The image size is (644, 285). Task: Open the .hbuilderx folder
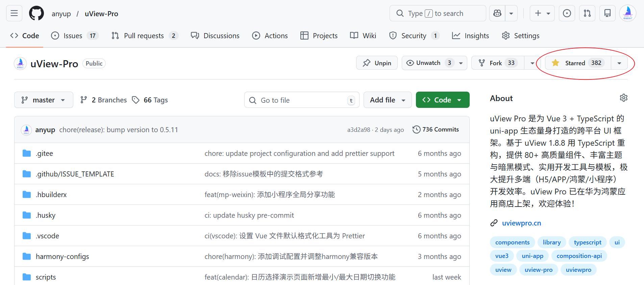point(51,195)
